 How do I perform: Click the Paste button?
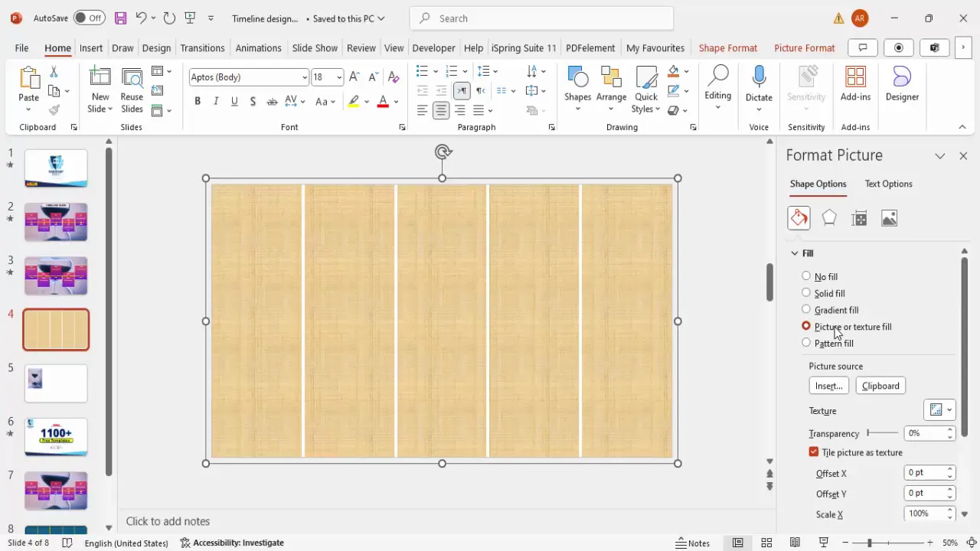click(28, 84)
